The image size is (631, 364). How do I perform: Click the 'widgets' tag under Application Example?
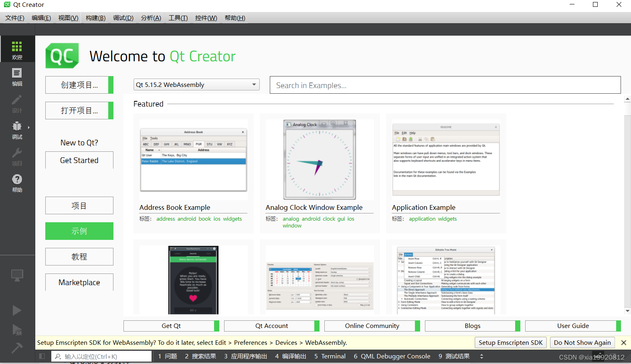click(447, 219)
